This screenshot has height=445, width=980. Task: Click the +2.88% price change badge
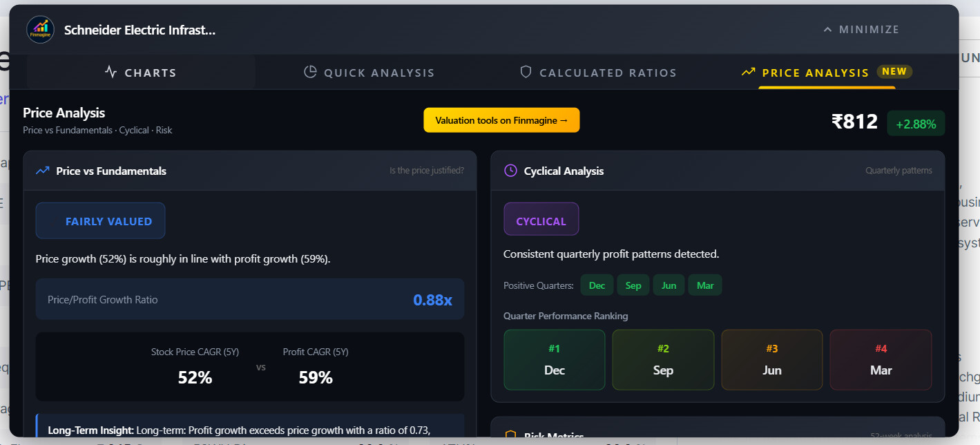(x=915, y=124)
